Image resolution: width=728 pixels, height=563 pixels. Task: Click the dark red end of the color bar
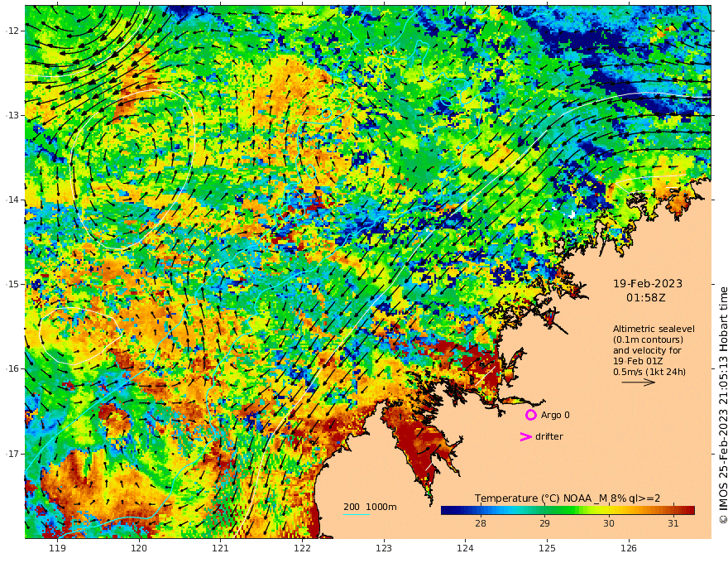689,511
